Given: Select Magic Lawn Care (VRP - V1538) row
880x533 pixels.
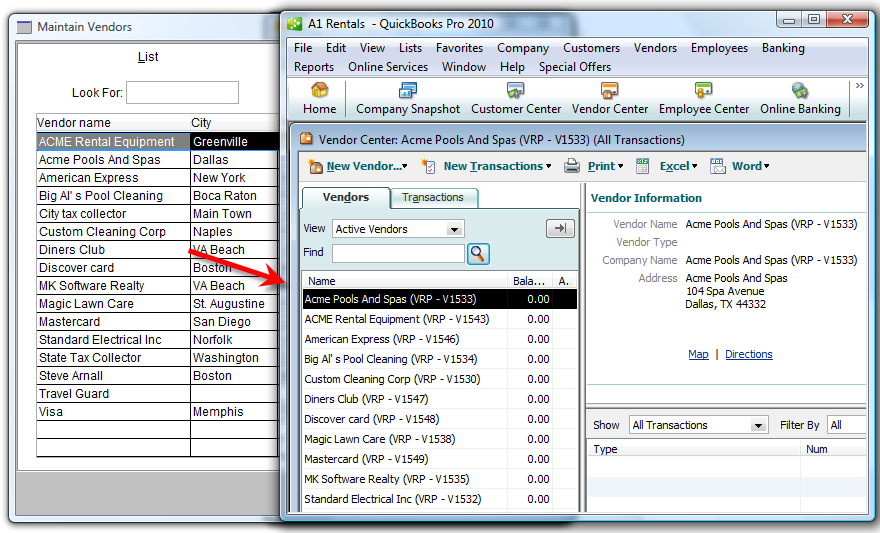Looking at the screenshot, I should 439,439.
